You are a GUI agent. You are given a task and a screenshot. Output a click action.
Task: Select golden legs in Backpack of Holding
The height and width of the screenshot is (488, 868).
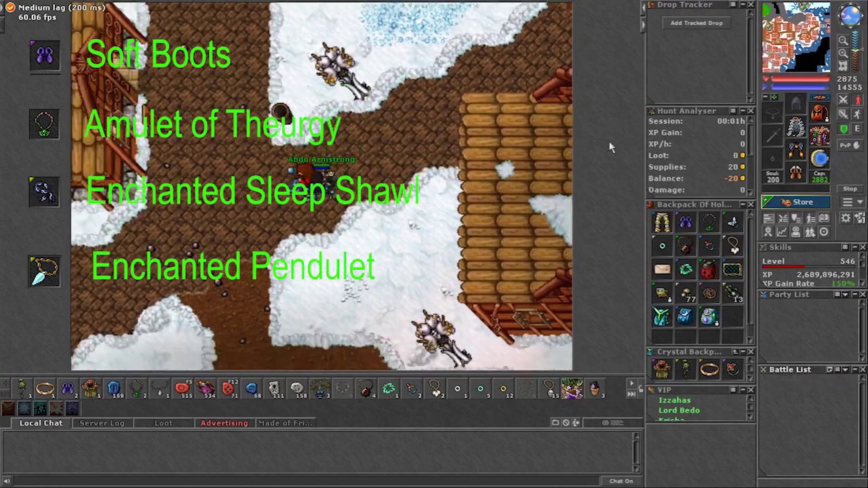[663, 222]
